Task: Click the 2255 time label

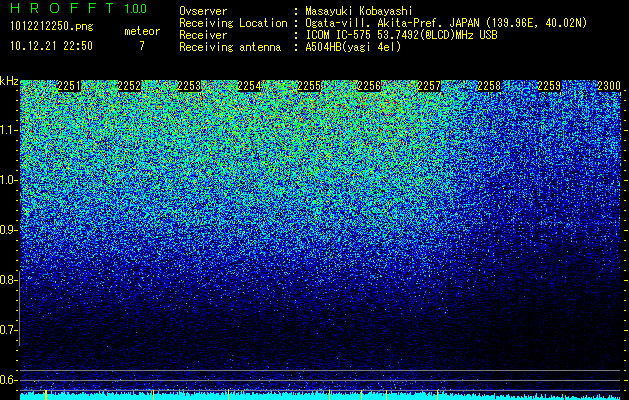Action: click(309, 86)
